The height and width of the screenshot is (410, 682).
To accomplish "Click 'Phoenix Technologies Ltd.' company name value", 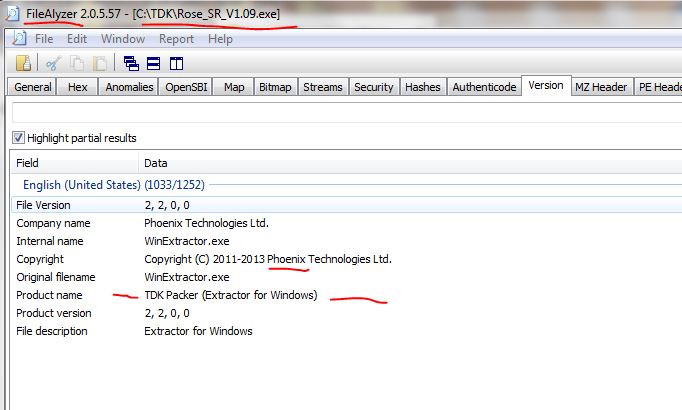I will [206, 223].
